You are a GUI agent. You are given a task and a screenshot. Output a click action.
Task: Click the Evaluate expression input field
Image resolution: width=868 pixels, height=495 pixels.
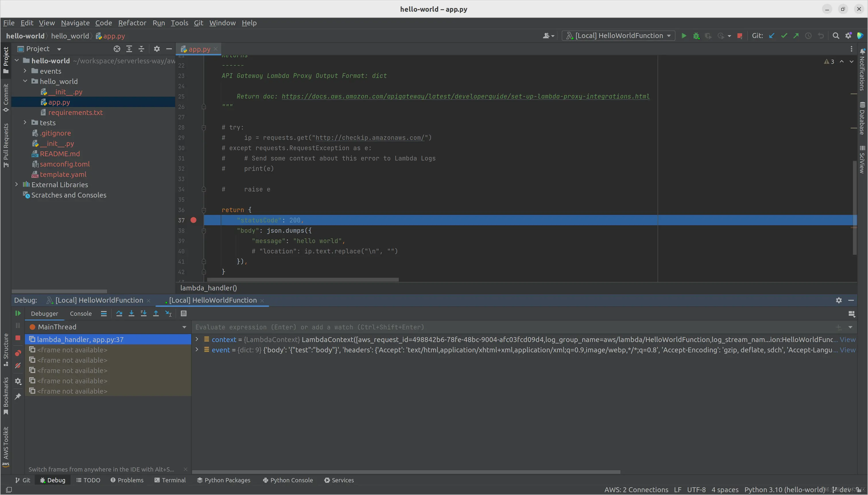[476, 327]
